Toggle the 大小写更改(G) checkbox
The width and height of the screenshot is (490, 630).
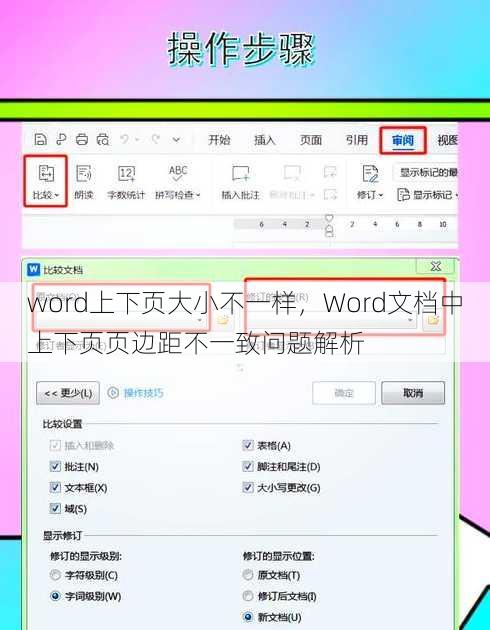tap(248, 488)
